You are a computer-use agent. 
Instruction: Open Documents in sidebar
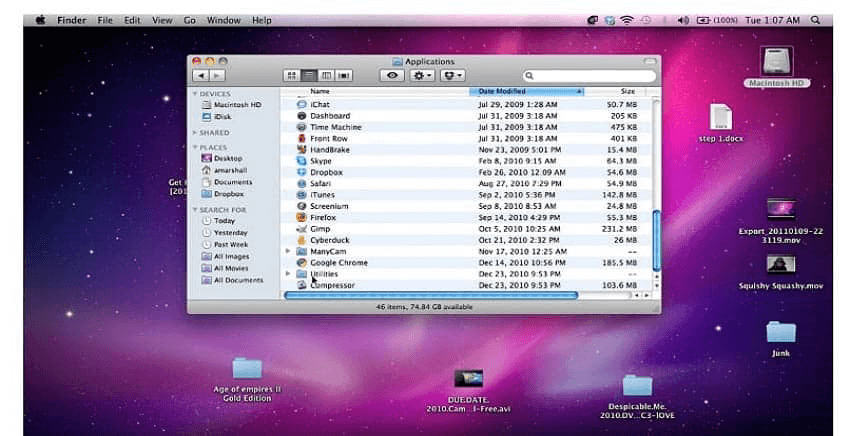click(x=227, y=182)
